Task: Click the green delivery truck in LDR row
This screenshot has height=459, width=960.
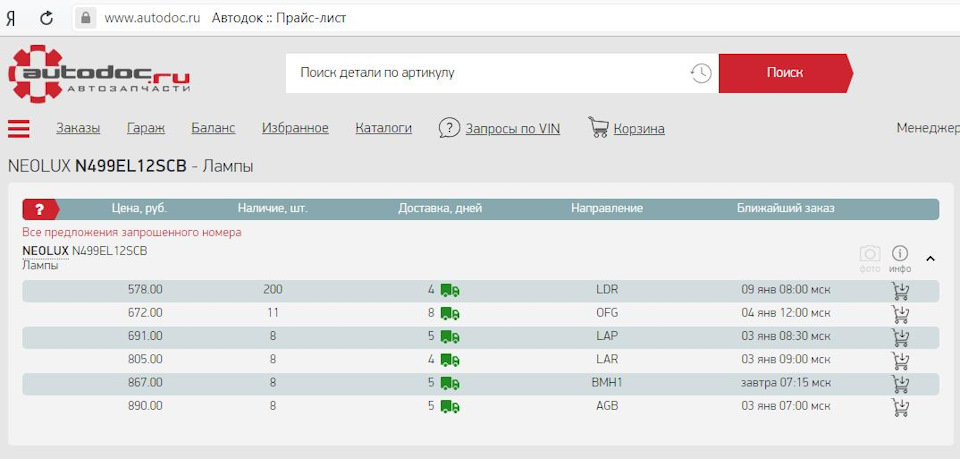Action: (450, 290)
